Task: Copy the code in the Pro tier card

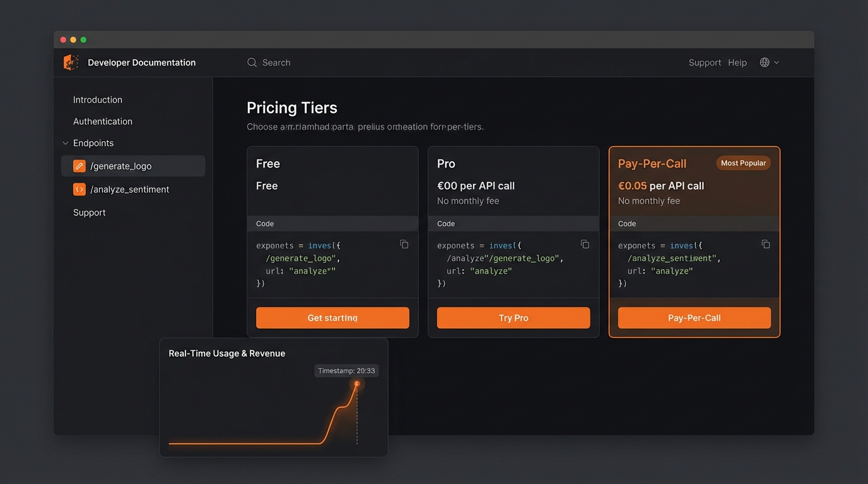Action: [585, 245]
